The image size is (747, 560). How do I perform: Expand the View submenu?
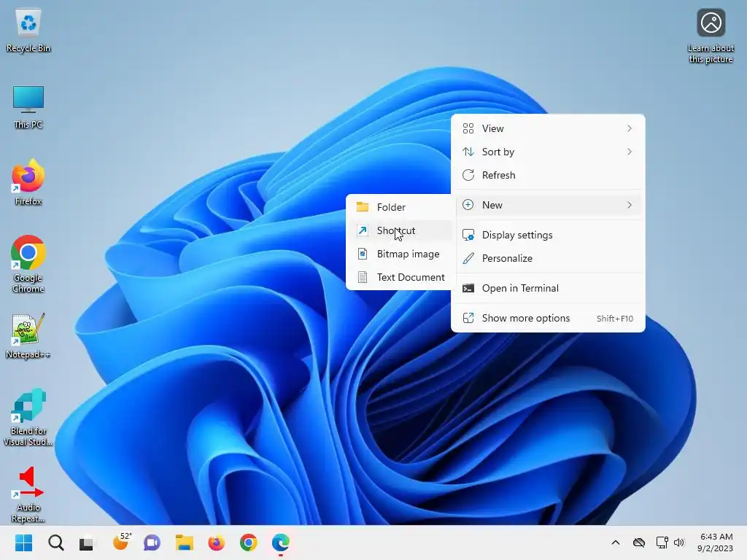pos(548,128)
